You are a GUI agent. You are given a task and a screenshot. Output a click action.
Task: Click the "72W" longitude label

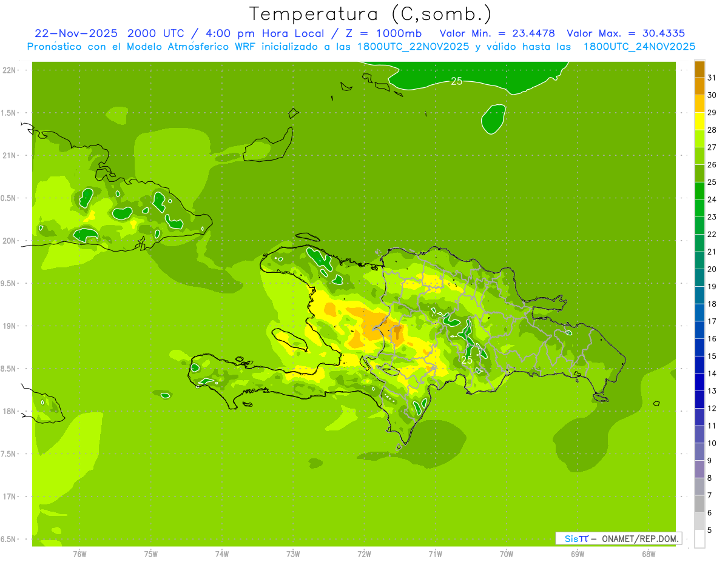364,554
